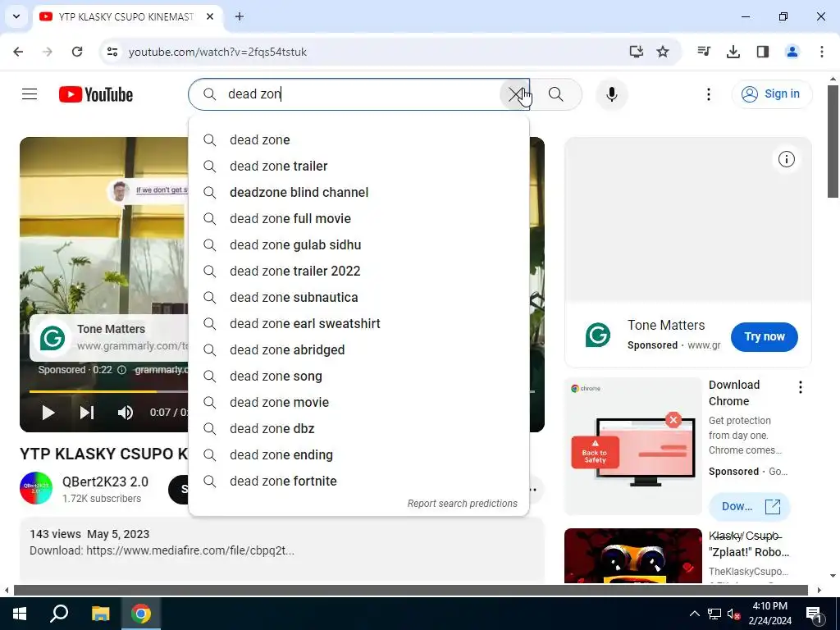This screenshot has width=840, height=630.
Task: Open Windows Start menu
Action: 20,614
